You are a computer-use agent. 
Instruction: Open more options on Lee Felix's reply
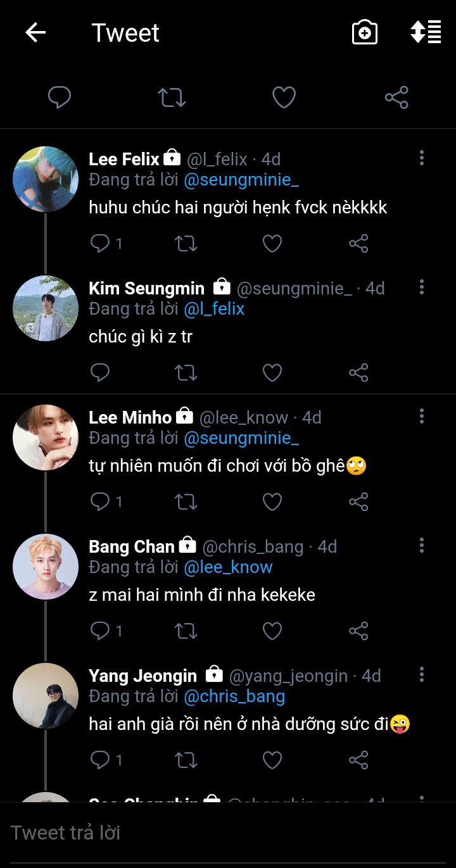point(422,158)
